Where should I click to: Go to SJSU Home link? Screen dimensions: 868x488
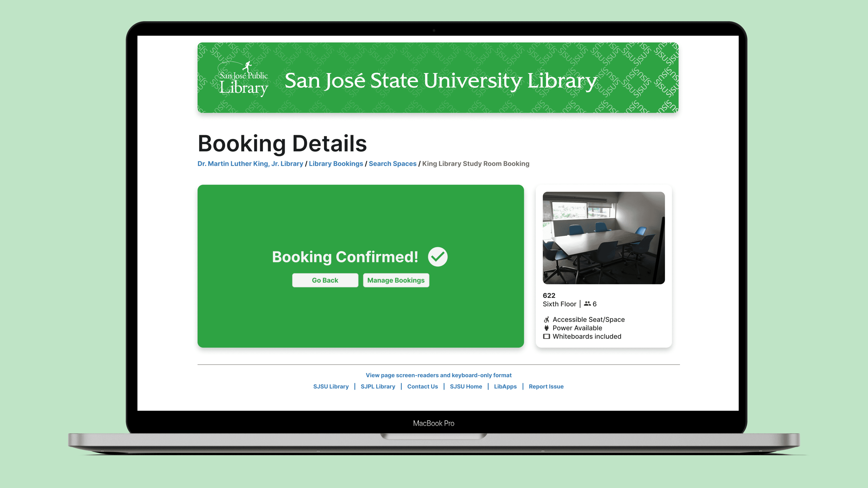tap(466, 386)
